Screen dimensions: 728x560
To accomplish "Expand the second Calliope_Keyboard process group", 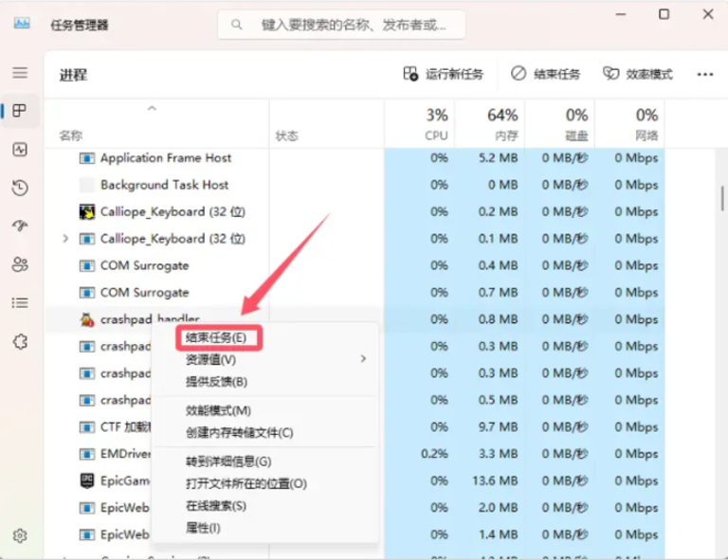I will 65,239.
